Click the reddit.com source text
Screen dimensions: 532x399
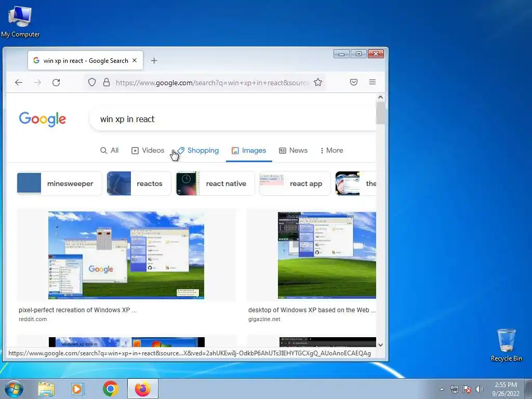pyautogui.click(x=33, y=320)
